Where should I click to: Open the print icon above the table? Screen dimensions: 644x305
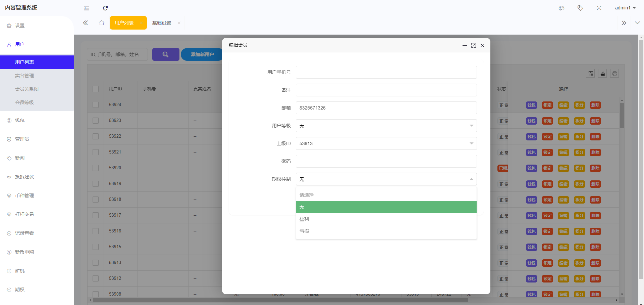coord(615,74)
